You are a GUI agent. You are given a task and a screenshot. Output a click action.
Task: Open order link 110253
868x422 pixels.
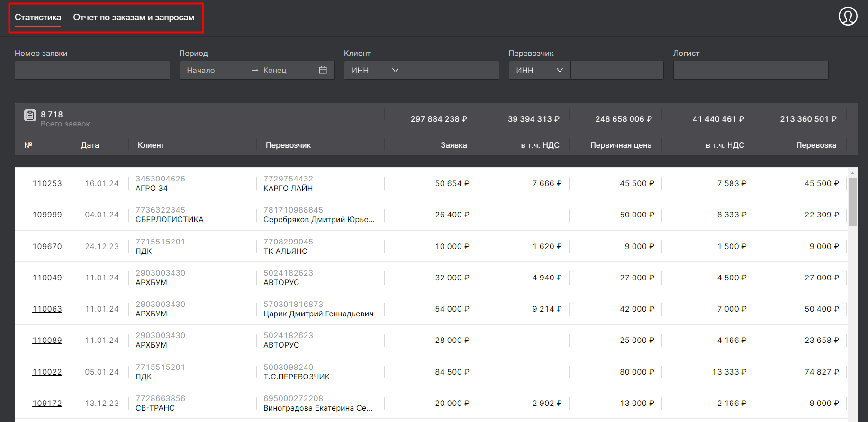(47, 183)
